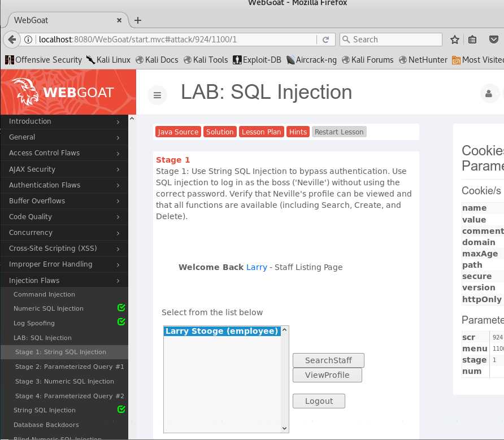Screen dimensions: 504x440
Task: Go back using browser back arrow
Action: 12,40
